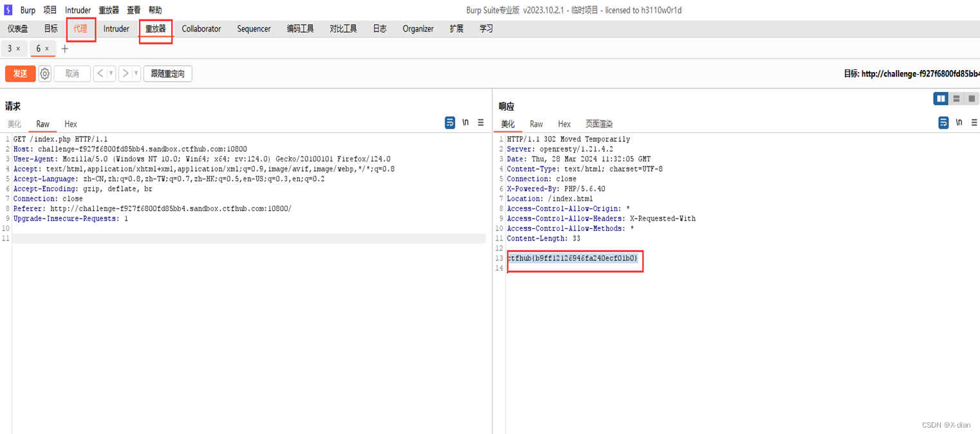Click the search/filter icon in the response panel
This screenshot has width=980, height=434.
943,122
